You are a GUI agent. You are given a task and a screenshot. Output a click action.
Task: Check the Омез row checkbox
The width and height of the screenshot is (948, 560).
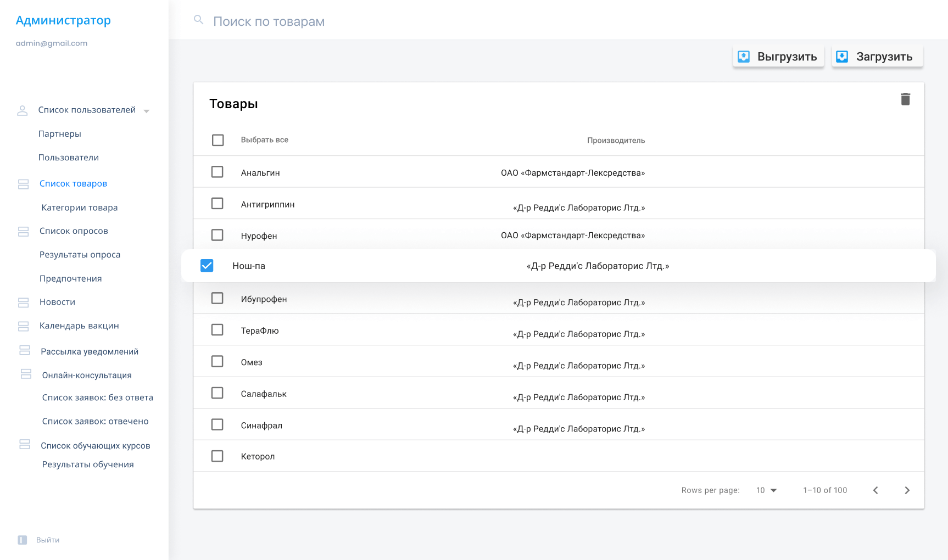218,361
